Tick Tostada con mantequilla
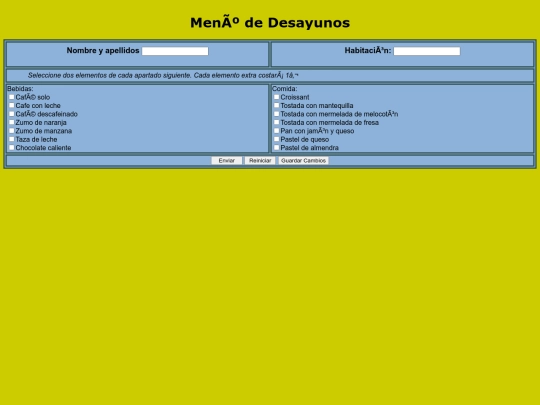 pos(277,105)
